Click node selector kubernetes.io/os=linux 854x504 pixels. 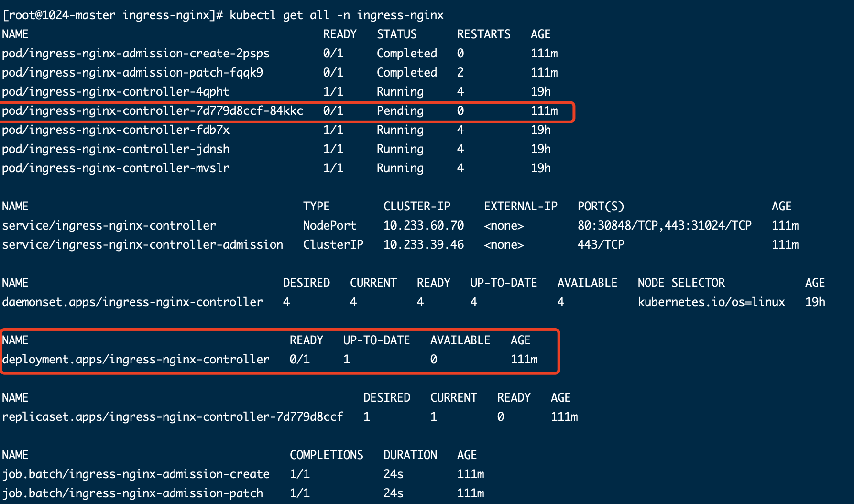click(x=712, y=302)
